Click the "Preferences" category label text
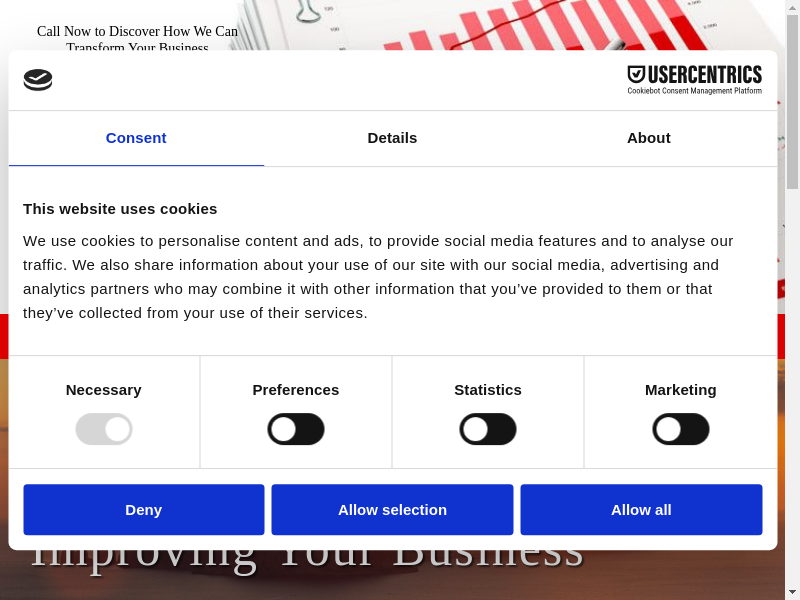This screenshot has width=800, height=600. (296, 390)
